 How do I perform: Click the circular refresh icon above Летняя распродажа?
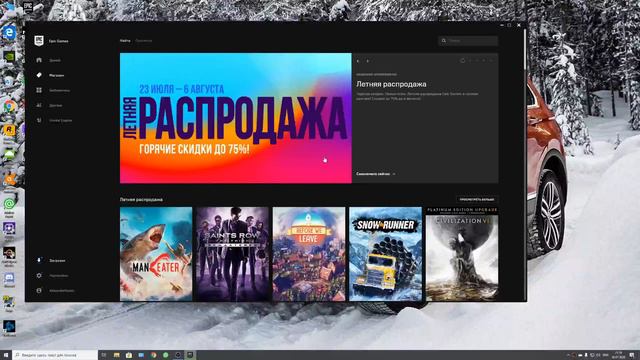(x=462, y=61)
